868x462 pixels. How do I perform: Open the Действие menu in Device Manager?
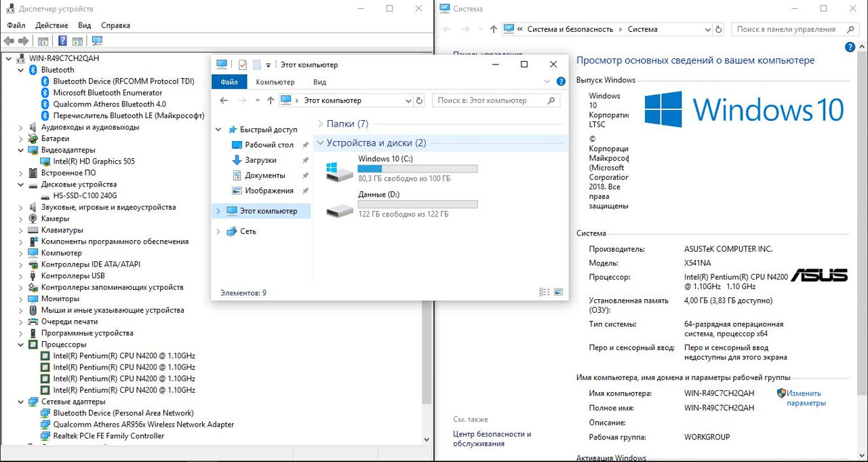(x=52, y=25)
